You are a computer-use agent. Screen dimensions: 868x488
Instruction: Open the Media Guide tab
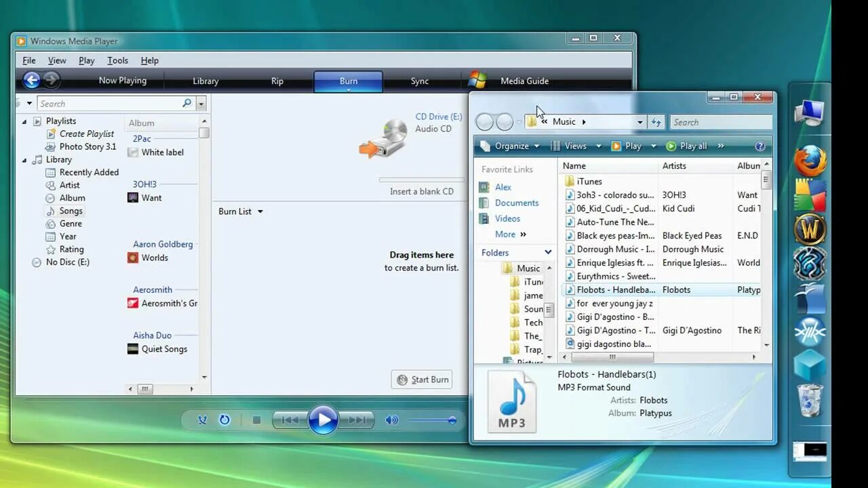(x=524, y=81)
